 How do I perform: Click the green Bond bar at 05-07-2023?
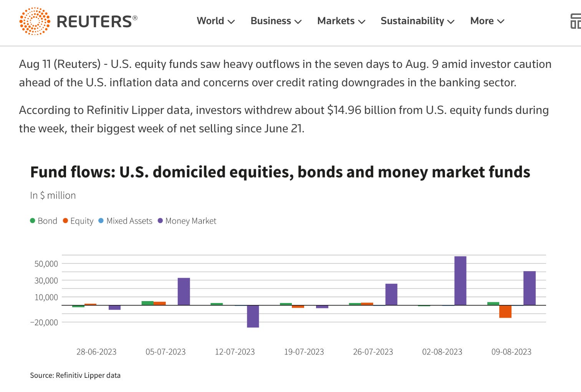147,303
